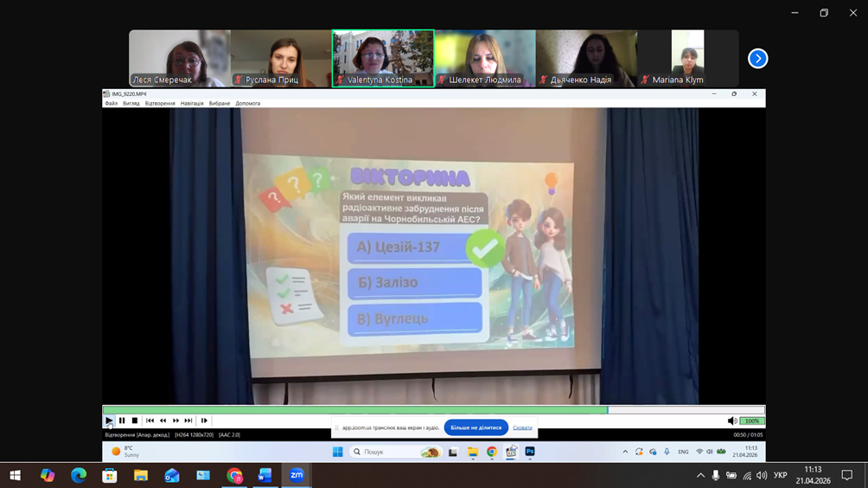Image resolution: width=868 pixels, height=488 pixels.
Task: Launch Microsoft Word from the taskbar
Action: [265, 475]
